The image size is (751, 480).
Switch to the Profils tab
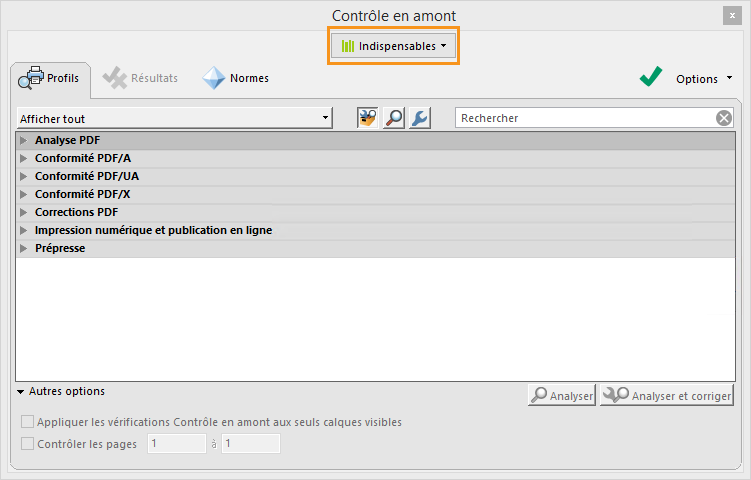click(50, 79)
